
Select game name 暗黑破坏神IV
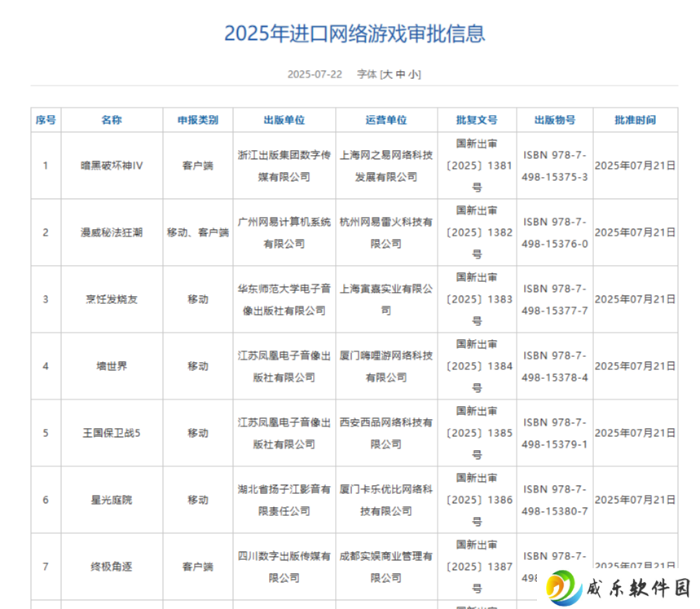pos(112,165)
